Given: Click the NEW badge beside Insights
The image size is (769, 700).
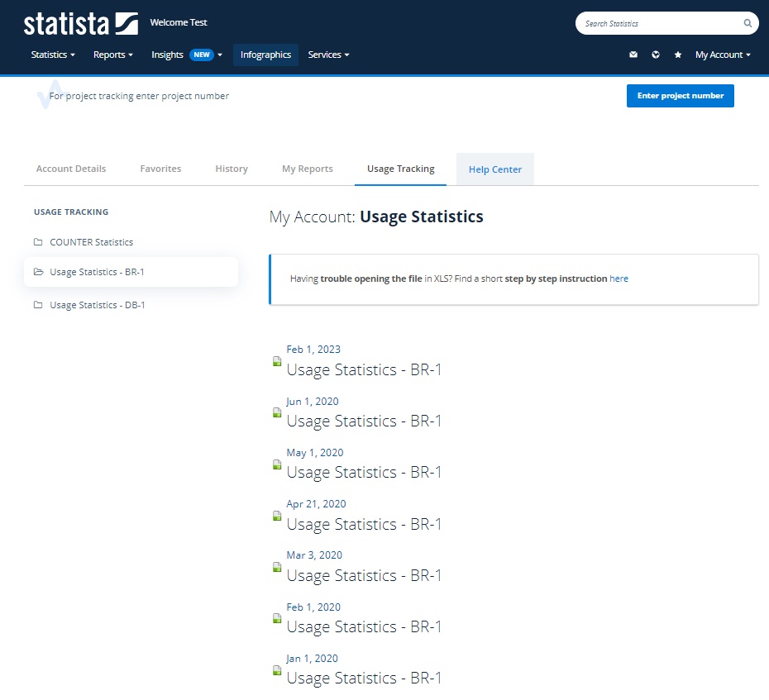Looking at the screenshot, I should pos(202,55).
